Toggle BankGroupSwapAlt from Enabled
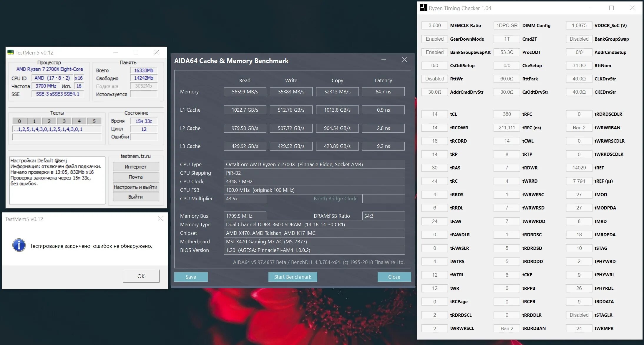This screenshot has width=644, height=345. [x=434, y=52]
